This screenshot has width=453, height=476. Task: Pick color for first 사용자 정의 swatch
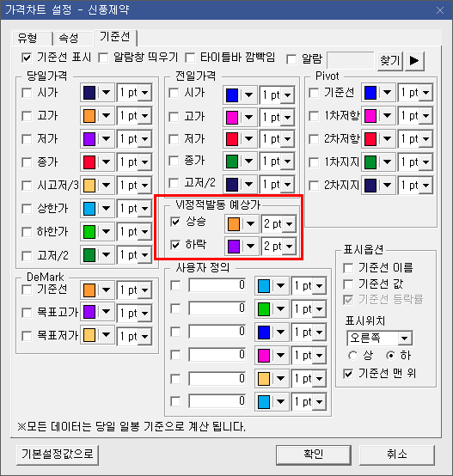[x=264, y=286]
